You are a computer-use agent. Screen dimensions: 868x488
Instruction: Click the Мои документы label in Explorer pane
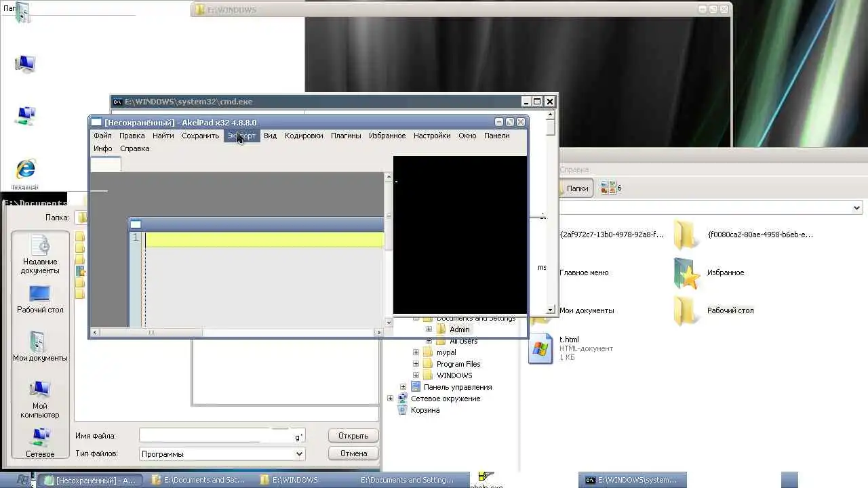(587, 310)
